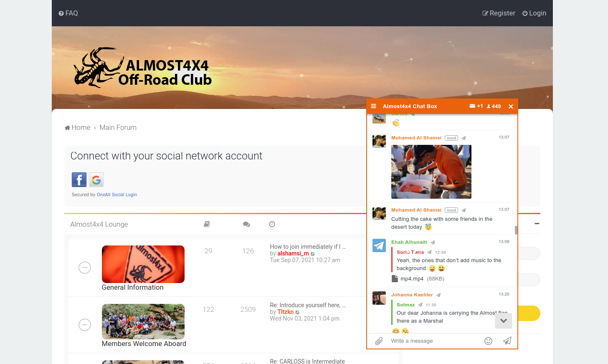Screen dimensions: 608x364
Task: Click the yellow button behind chat box
Action: tap(529, 313)
